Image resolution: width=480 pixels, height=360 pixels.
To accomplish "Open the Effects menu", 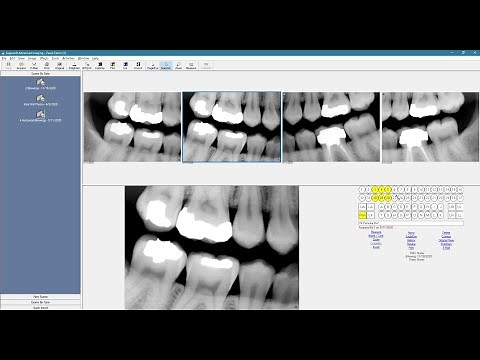I will tap(44, 58).
